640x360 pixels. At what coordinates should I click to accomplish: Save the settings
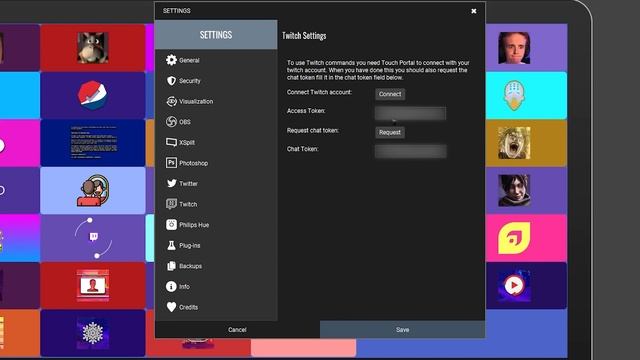(x=402, y=329)
